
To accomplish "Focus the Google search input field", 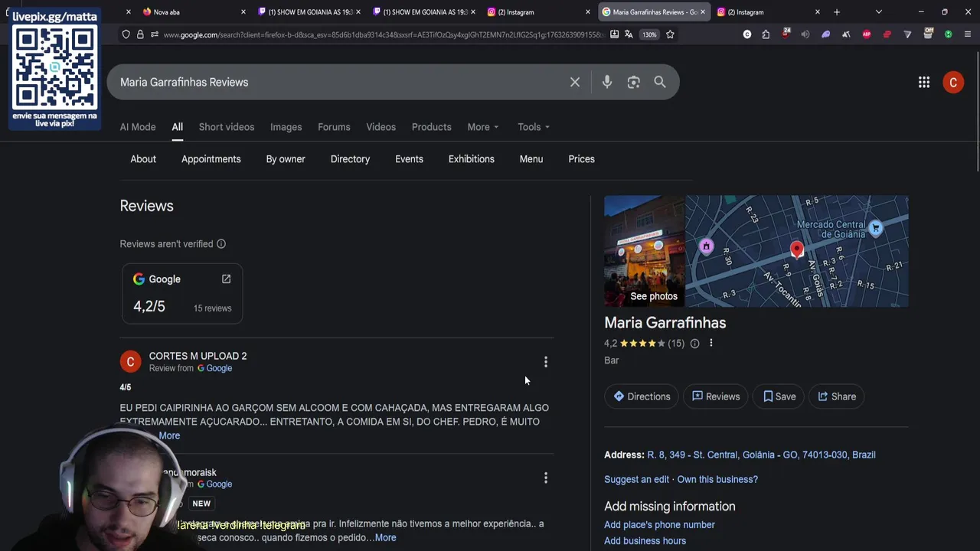I will coord(337,82).
